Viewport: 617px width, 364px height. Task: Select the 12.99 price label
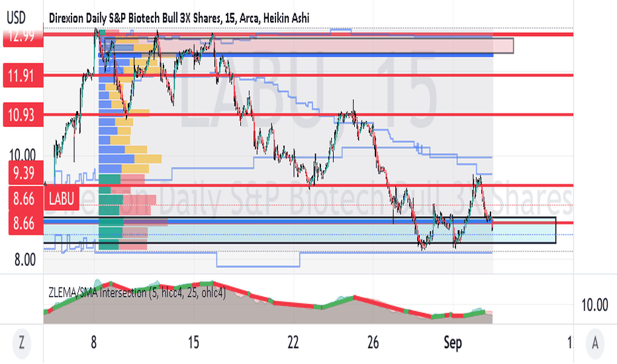pos(23,36)
